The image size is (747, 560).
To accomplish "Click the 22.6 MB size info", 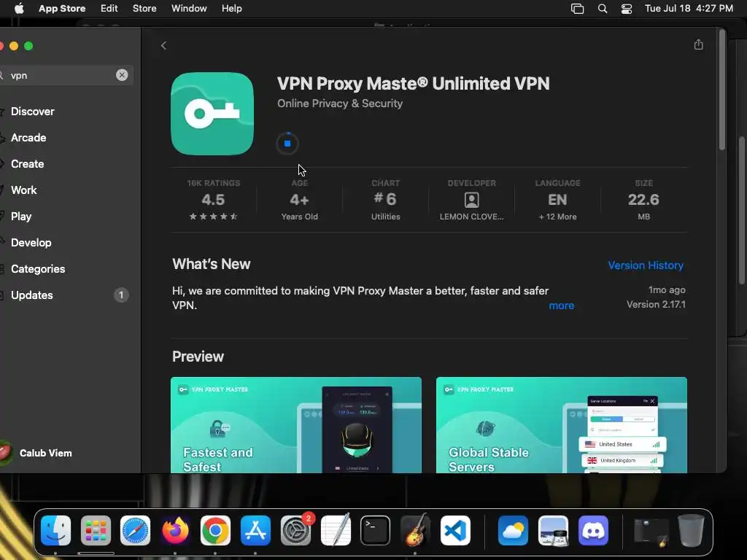I will click(643, 200).
